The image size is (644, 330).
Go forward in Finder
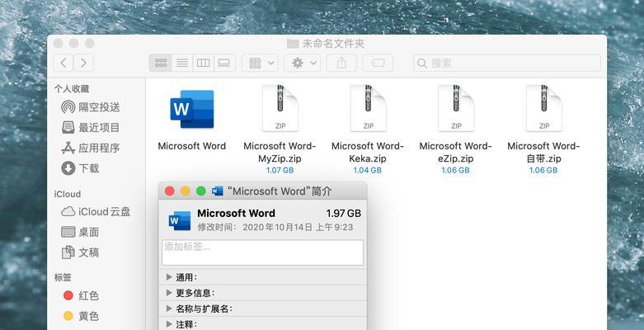point(84,63)
